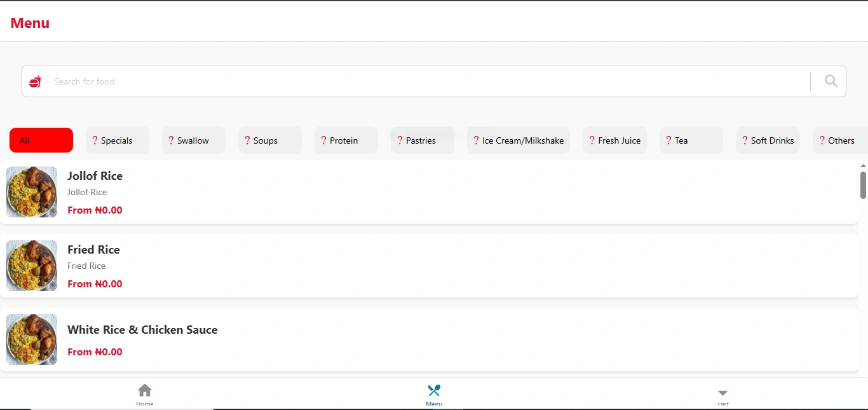The image size is (868, 410).
Task: Open the Fried Rice dish thumbnail
Action: click(x=32, y=266)
